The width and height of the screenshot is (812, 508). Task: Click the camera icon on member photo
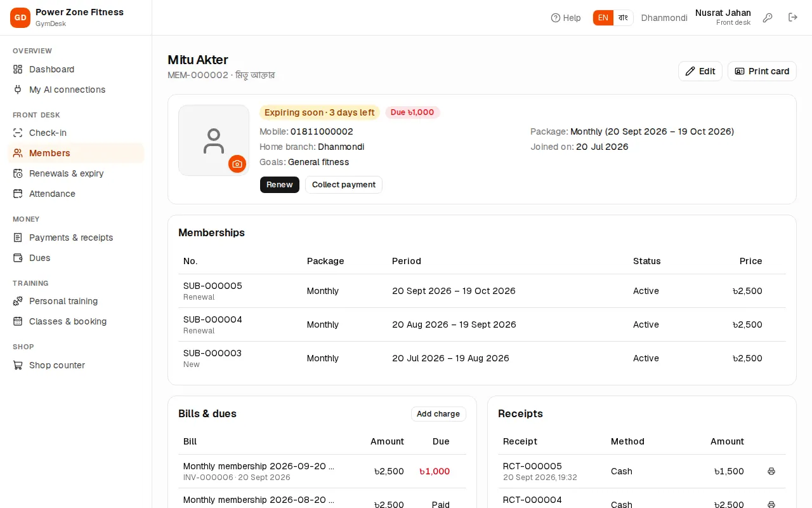(237, 164)
